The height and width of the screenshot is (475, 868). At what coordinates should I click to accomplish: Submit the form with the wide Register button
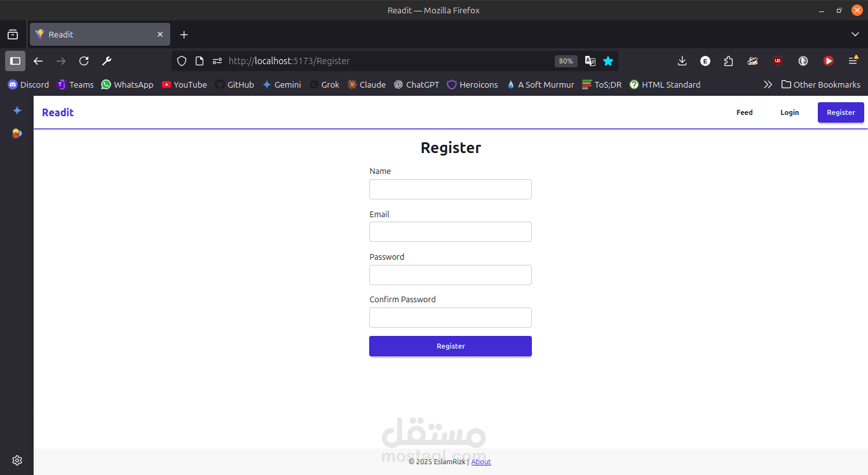(451, 346)
